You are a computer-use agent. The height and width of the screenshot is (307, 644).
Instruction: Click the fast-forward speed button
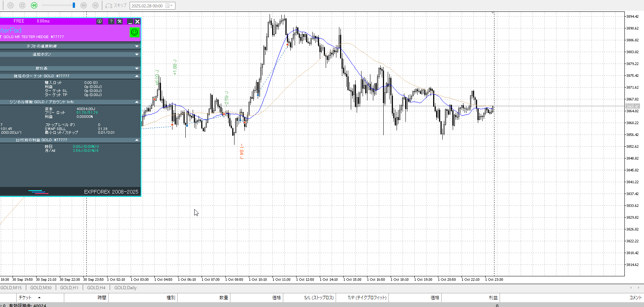83,6
